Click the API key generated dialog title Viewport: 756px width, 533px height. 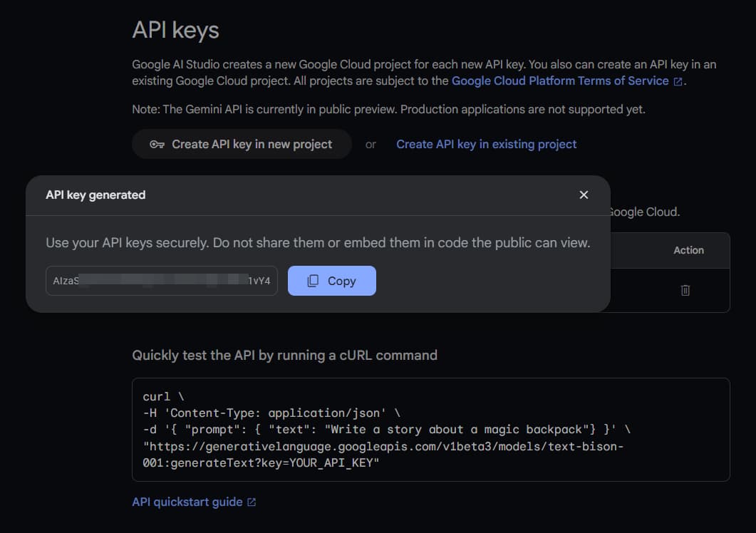[94, 195]
